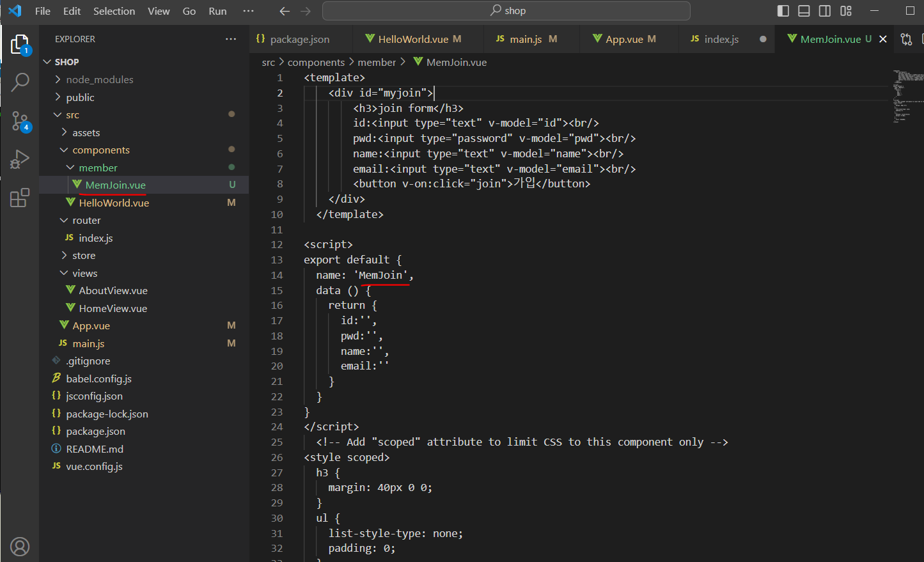
Task: Open the Explorer view in activity bar
Action: [x=20, y=45]
